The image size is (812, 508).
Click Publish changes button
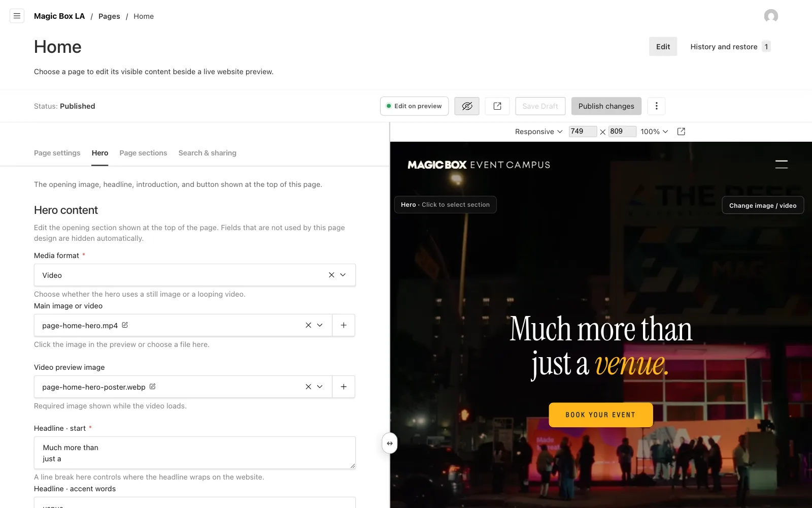point(606,106)
